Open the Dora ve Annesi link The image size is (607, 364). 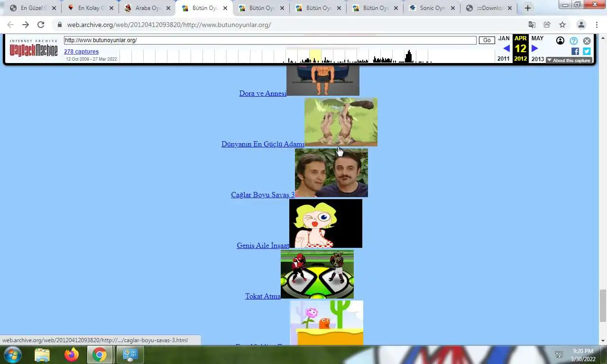point(263,93)
